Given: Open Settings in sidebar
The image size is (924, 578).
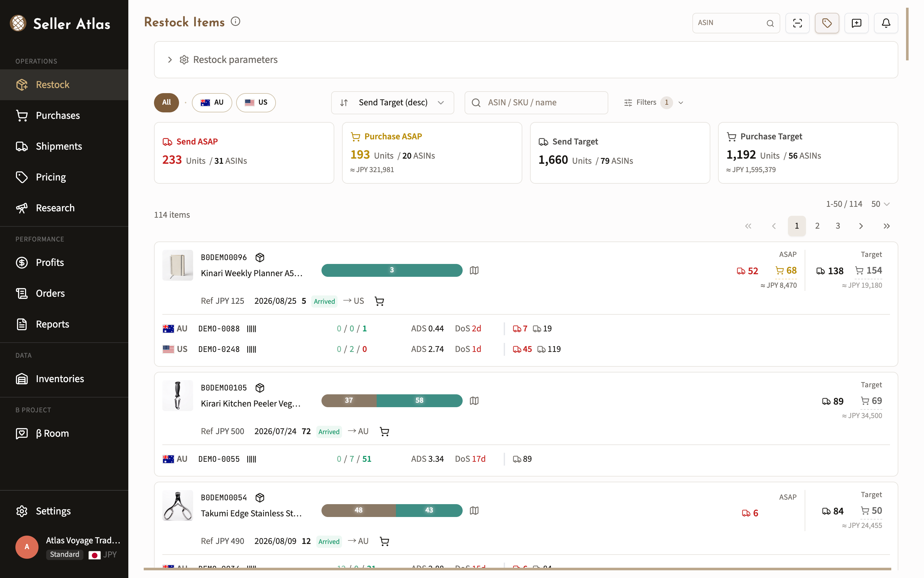Looking at the screenshot, I should (x=64, y=511).
